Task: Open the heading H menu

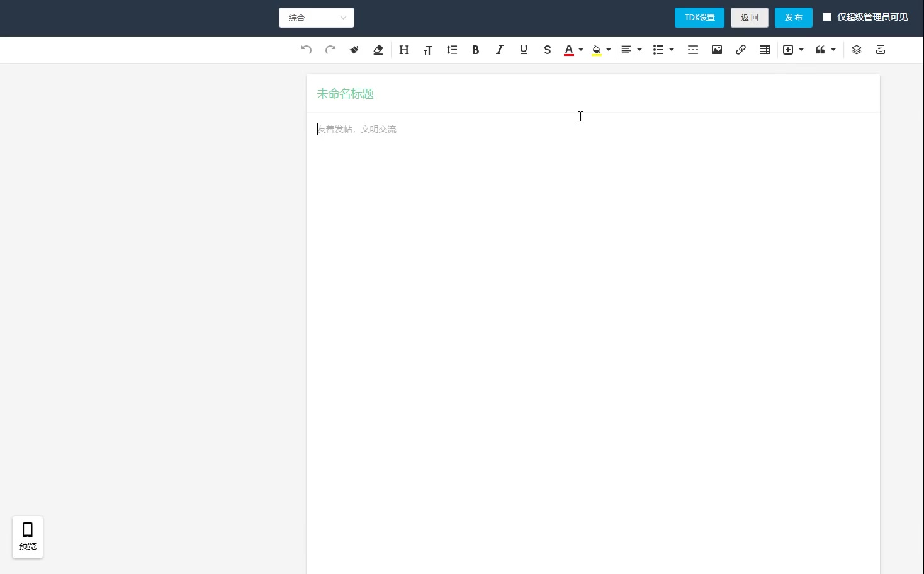Action: (404, 50)
